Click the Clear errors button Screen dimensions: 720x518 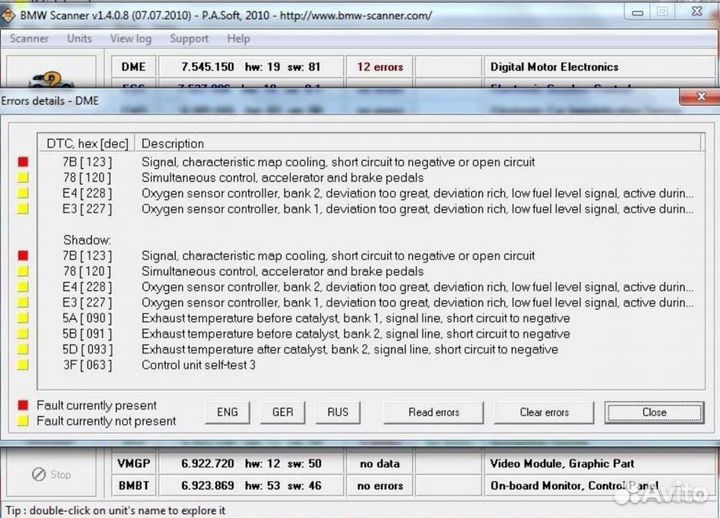click(x=544, y=412)
